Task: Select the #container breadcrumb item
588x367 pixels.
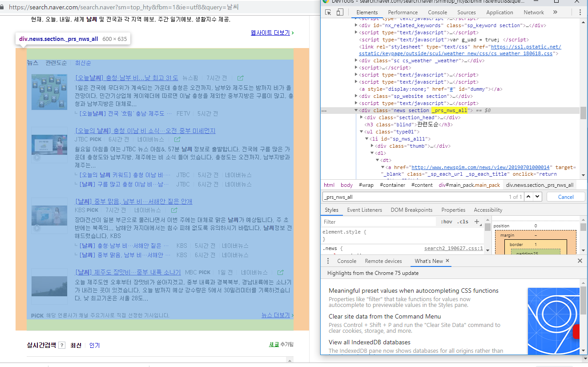Action: tap(393, 185)
